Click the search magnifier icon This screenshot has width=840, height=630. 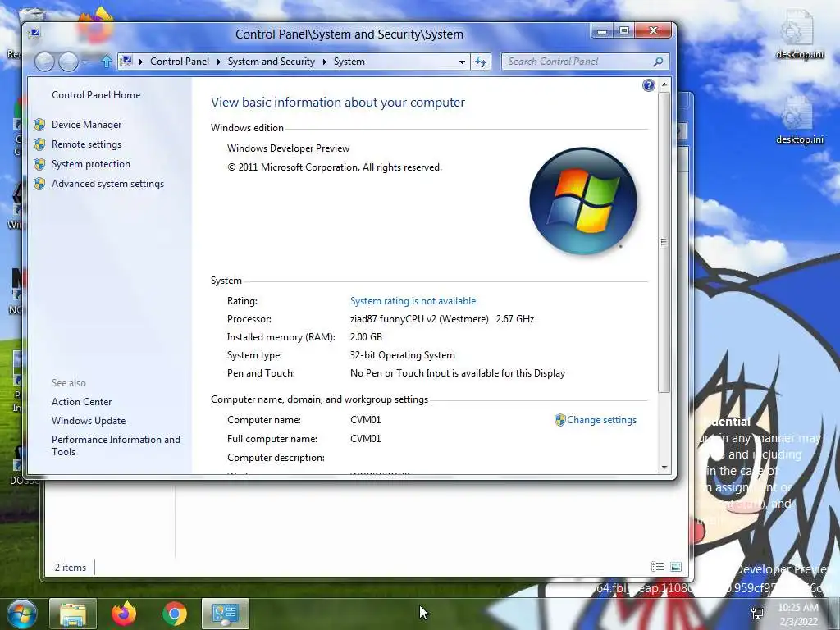click(659, 62)
